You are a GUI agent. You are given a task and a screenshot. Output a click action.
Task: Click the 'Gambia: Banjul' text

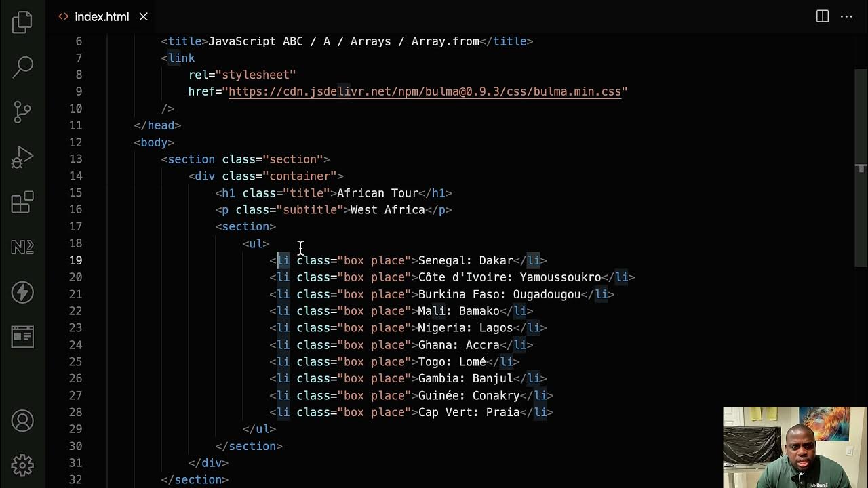pyautogui.click(x=465, y=379)
